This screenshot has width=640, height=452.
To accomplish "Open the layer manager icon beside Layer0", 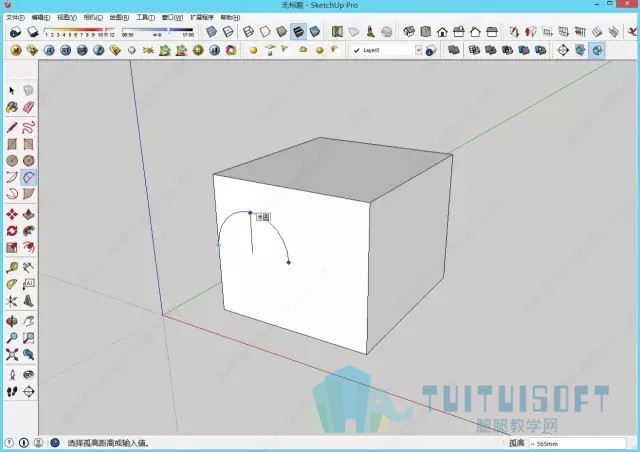I will point(431,51).
